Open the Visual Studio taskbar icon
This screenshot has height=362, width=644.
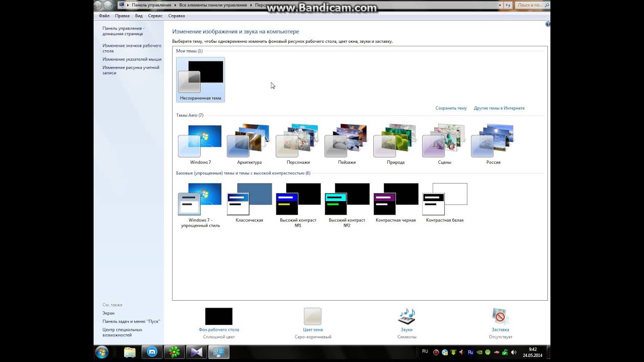pyautogui.click(x=196, y=352)
